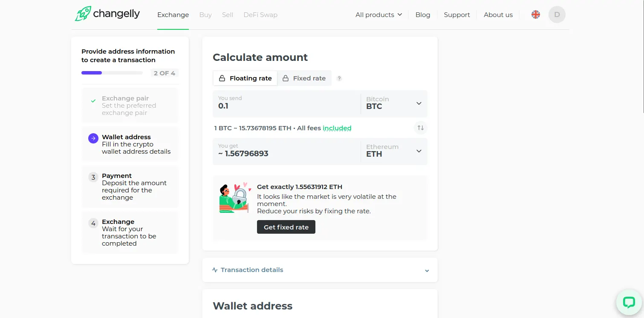The image size is (644, 318).
Task: Open the Ethereum ETH currency dropdown
Action: coord(394,151)
